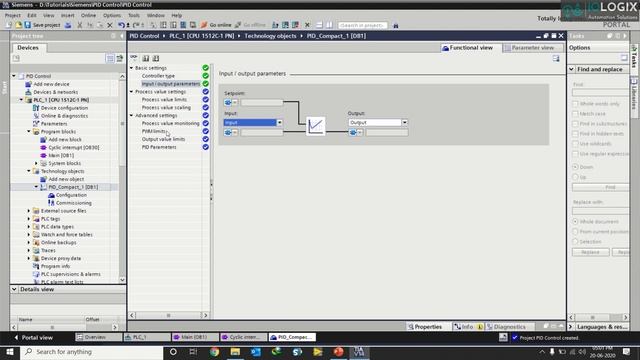Click the navigation pane horizontal scrollbar
The height and width of the screenshot is (360, 640).
pyautogui.click(x=168, y=315)
